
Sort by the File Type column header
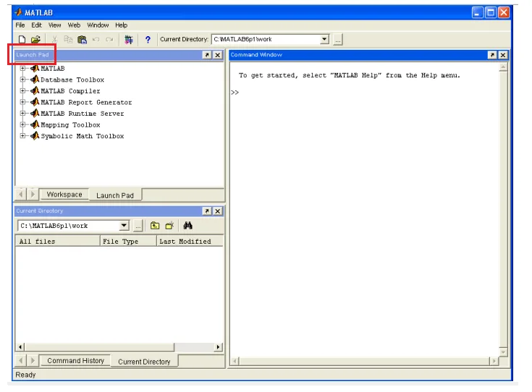pos(128,241)
